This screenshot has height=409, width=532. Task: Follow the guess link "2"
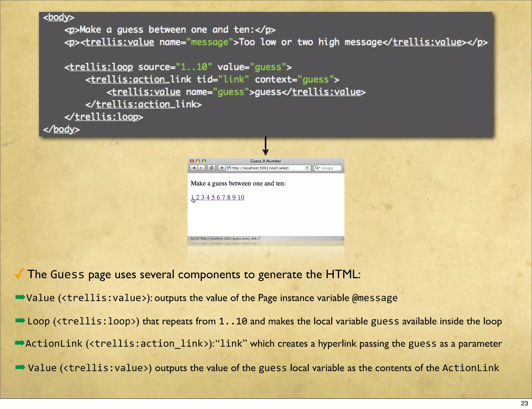(x=197, y=197)
